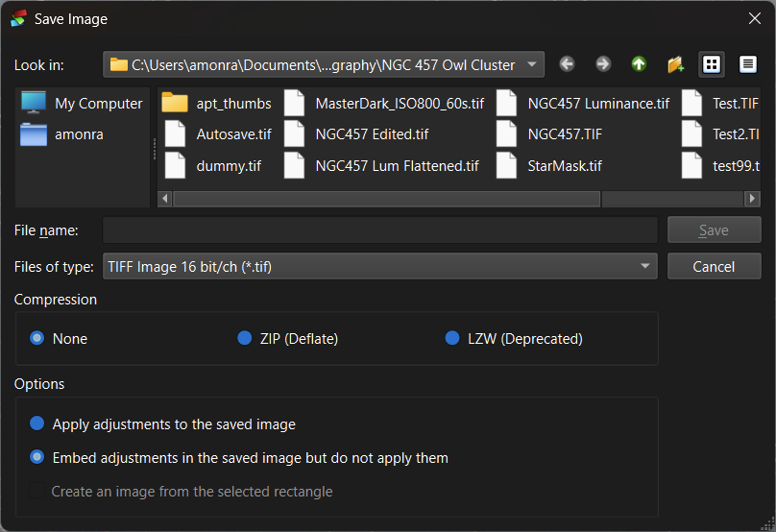Go up to the parent directory
This screenshot has height=532, width=776.
[639, 64]
